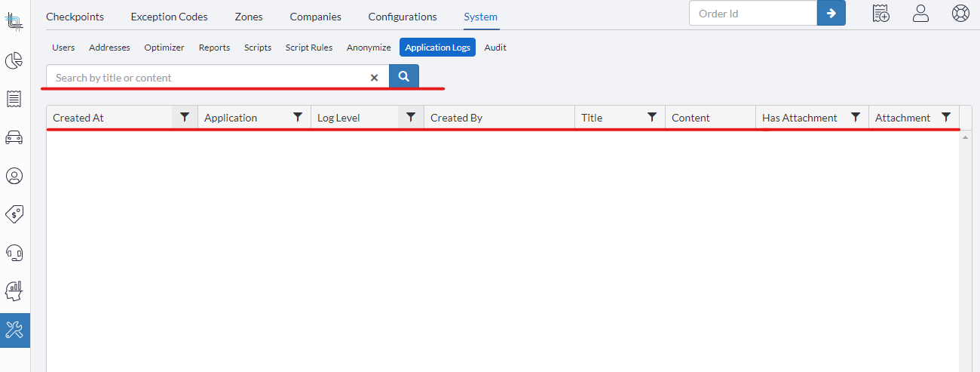Open the add-order calendar plus icon
The height and width of the screenshot is (372, 980).
pyautogui.click(x=880, y=13)
